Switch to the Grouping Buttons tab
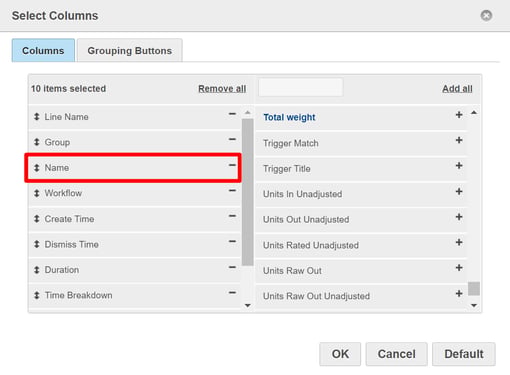The width and height of the screenshot is (510, 375). [x=130, y=50]
